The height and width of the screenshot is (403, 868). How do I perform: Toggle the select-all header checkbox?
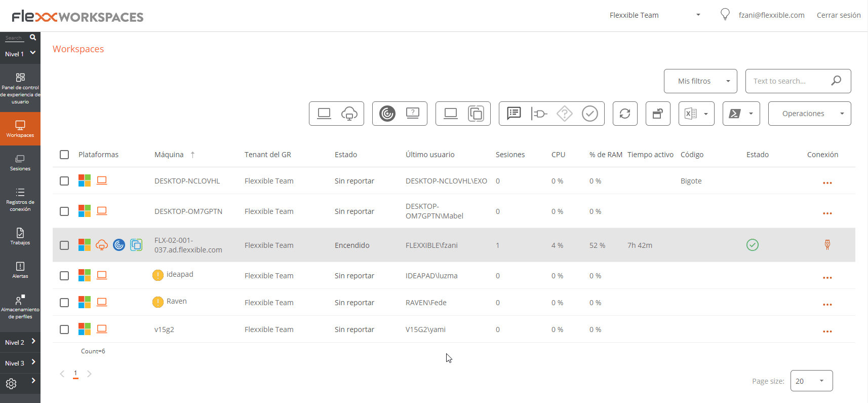pyautogui.click(x=64, y=155)
